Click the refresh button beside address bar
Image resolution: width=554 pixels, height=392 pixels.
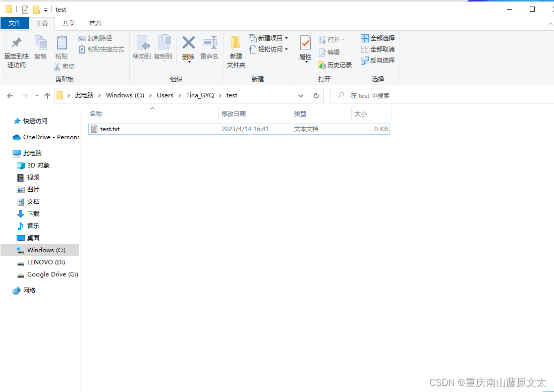point(317,95)
